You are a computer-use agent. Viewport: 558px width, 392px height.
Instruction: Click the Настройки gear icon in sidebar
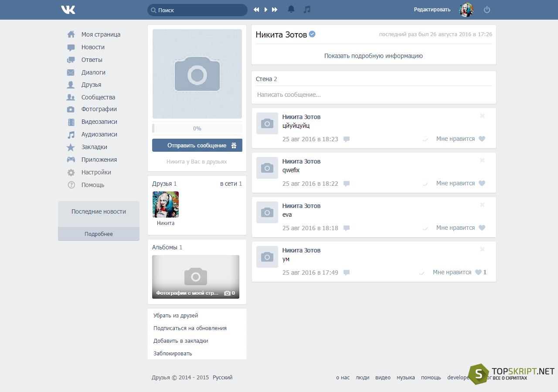tap(71, 172)
